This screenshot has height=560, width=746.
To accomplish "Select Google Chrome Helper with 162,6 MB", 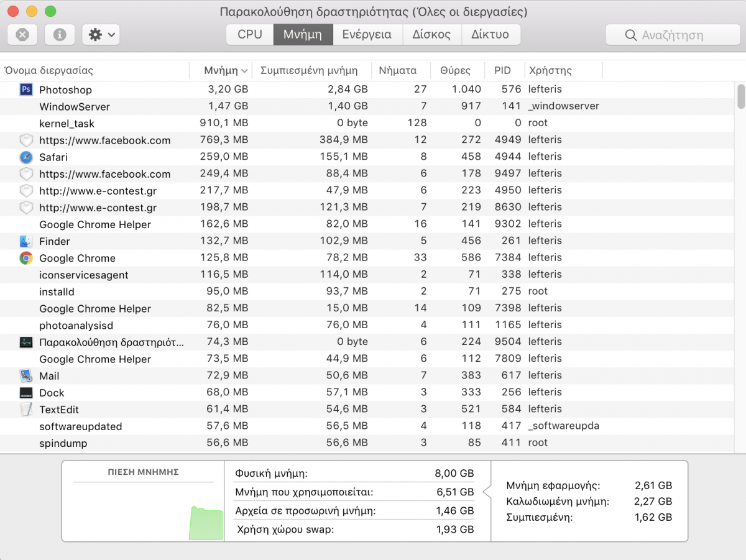I will [367, 224].
